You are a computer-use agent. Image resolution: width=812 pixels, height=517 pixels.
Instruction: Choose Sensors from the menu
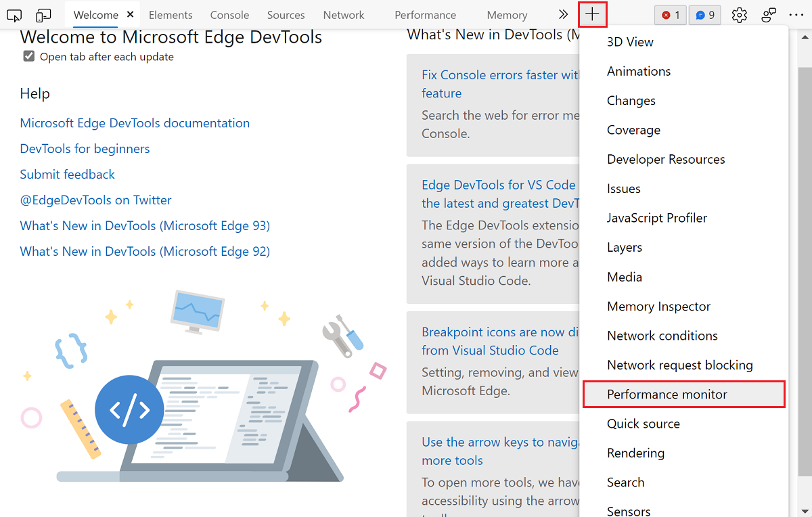click(x=684, y=509)
